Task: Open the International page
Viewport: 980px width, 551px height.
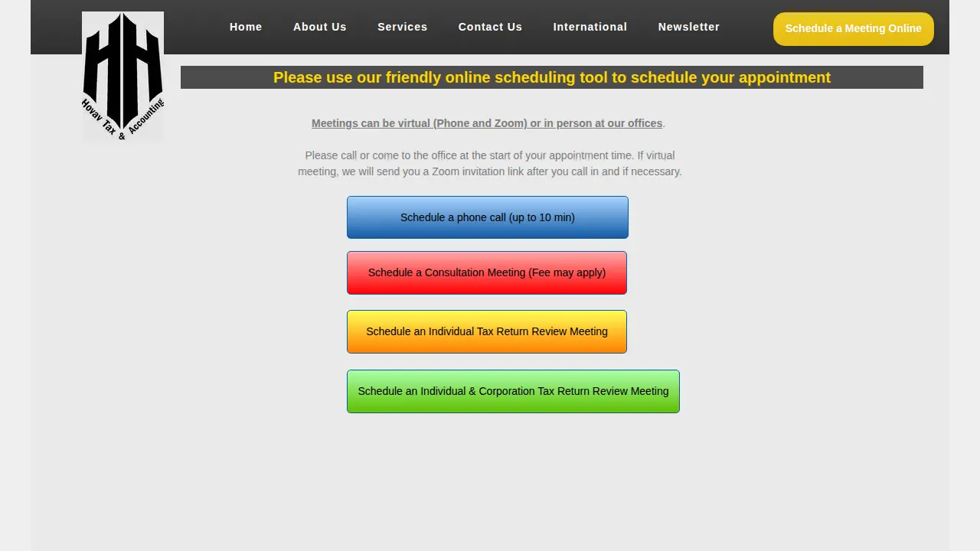Action: 590,27
